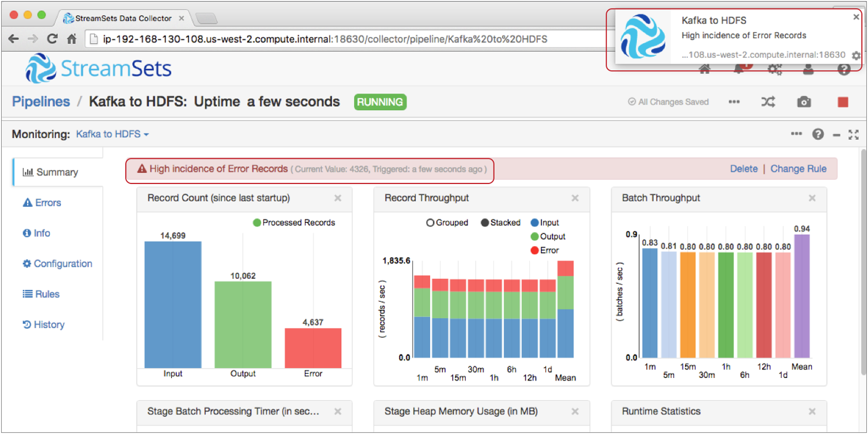This screenshot has width=868, height=434.
Task: Close the Record Count chart panel
Action: click(x=338, y=198)
